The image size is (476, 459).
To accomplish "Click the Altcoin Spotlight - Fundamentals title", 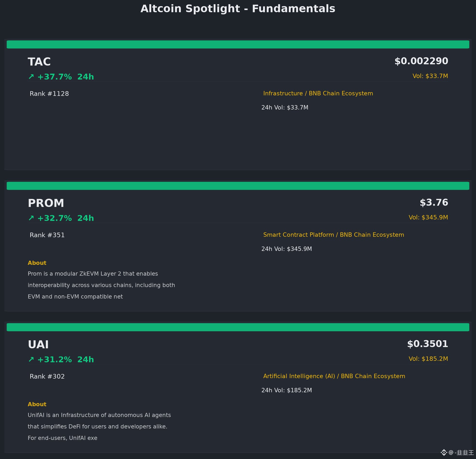I will 238,9.
